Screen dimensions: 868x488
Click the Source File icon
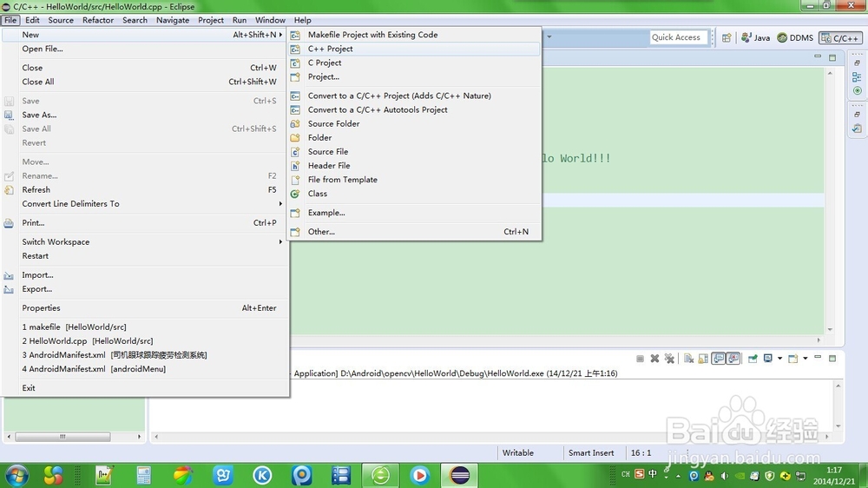click(296, 152)
